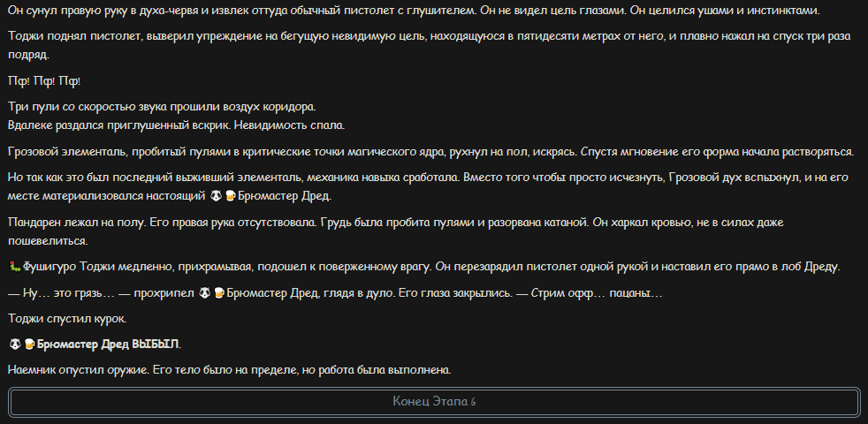Click the panda emoji after the word 'прохрипел'
Screen dimensions: 868x424
click(x=205, y=293)
